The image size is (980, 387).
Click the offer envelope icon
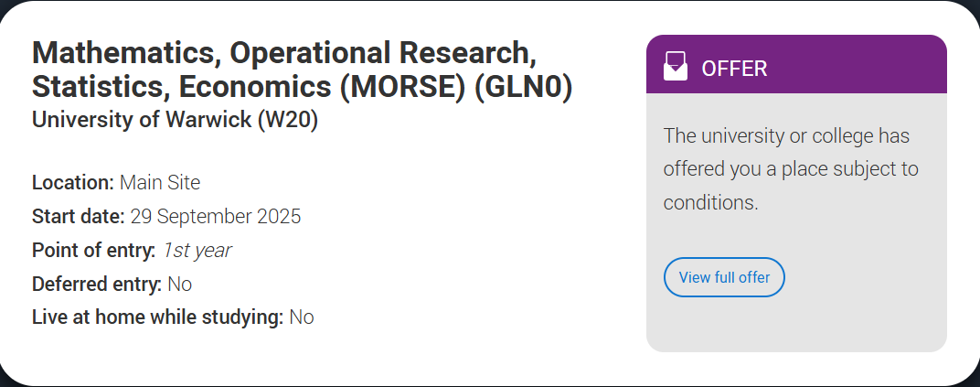click(675, 66)
